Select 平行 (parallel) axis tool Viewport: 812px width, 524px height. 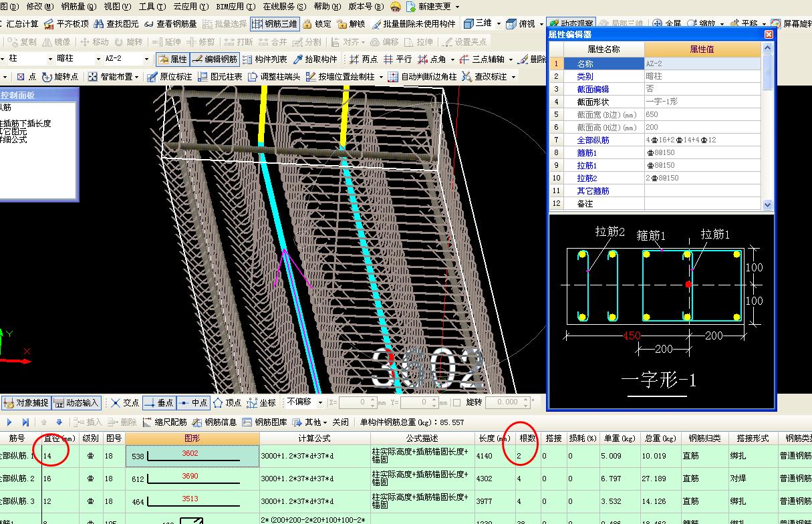pyautogui.click(x=398, y=59)
